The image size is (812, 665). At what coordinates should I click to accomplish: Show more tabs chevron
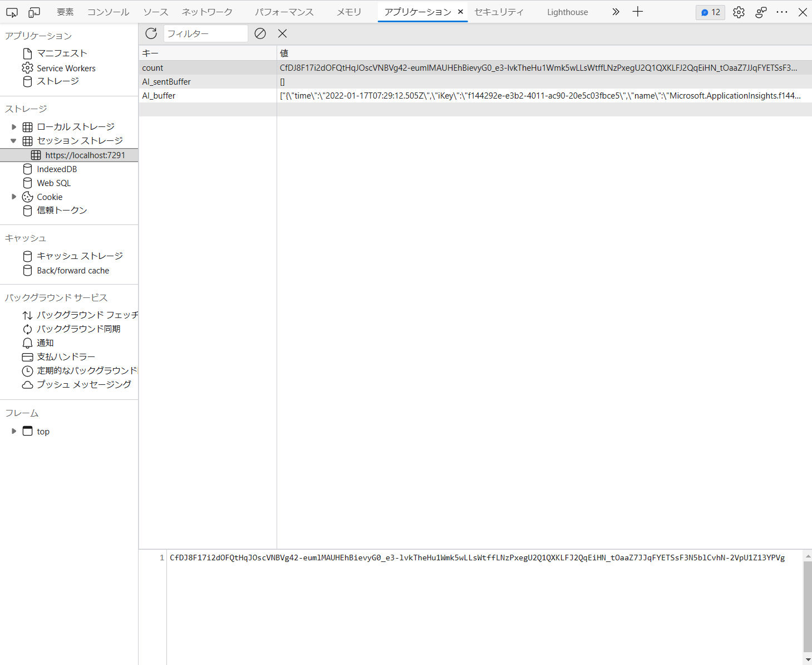[616, 12]
